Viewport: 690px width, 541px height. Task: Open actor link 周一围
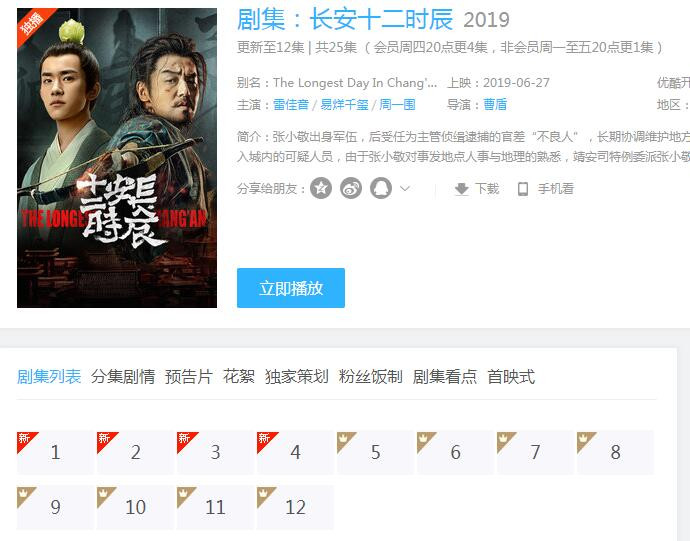pyautogui.click(x=397, y=105)
